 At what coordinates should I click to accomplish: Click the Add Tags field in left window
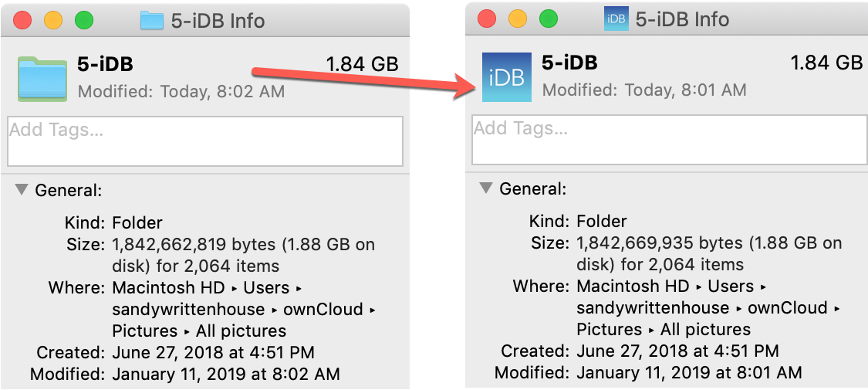(x=204, y=141)
